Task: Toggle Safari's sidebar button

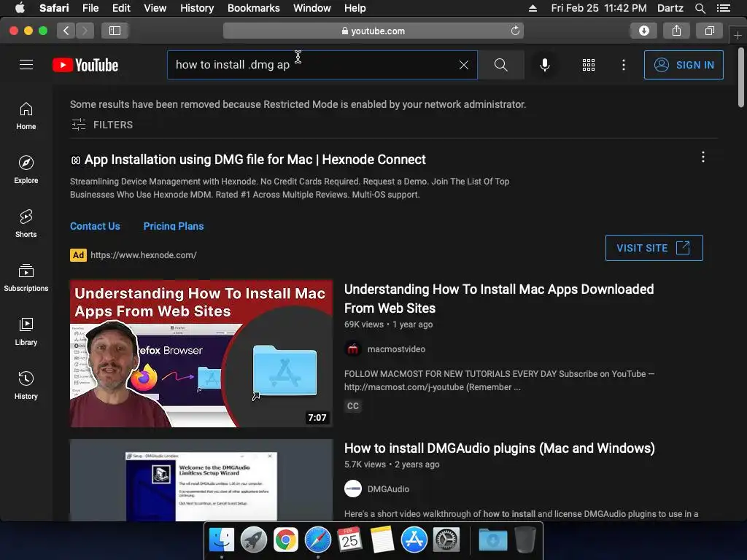Action: (x=115, y=31)
